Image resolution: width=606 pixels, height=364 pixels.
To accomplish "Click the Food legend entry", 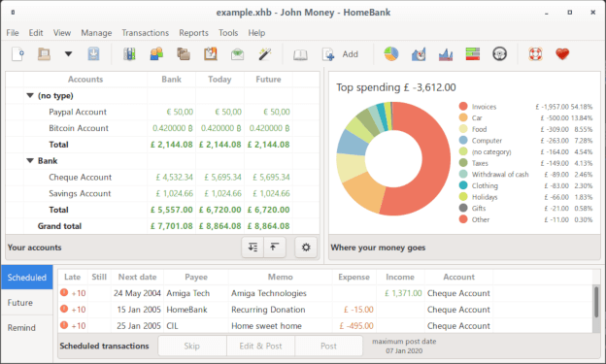I will point(525,129).
